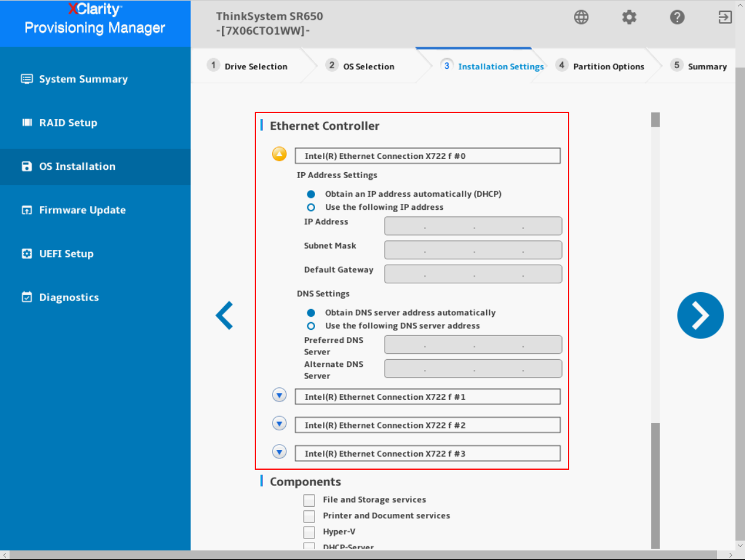Click Intel Ethernet Connection X722 f #3 bar

coord(428,454)
